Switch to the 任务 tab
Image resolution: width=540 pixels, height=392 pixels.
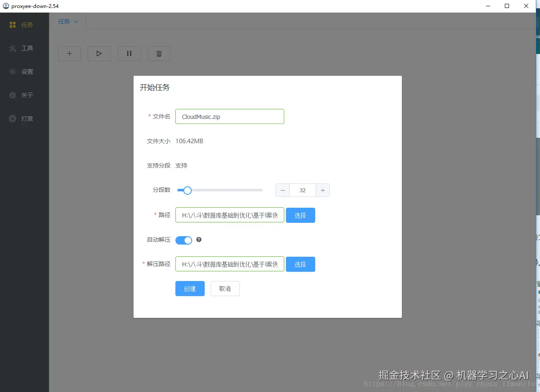click(64, 21)
